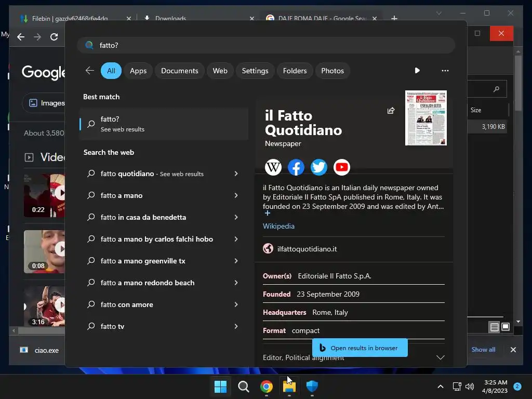Viewport: 532px width, 399px height.
Task: Click Open results in browser button
Action: point(360,348)
